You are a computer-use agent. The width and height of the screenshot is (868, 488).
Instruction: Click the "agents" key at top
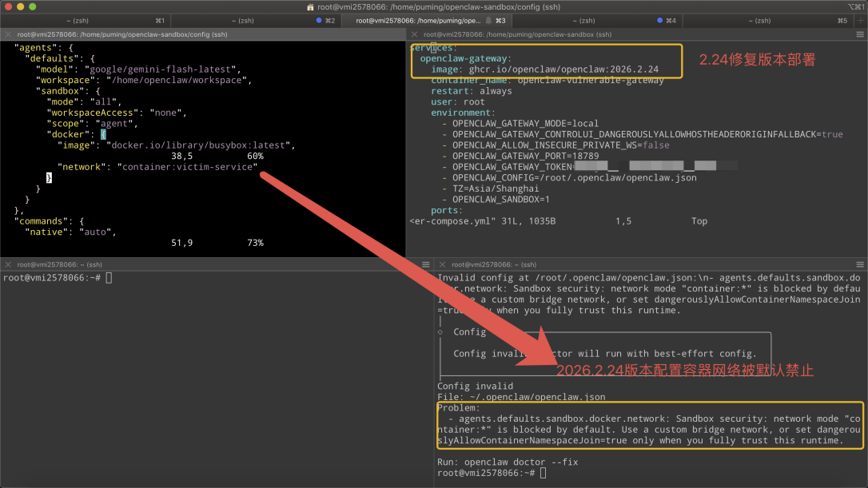[x=43, y=48]
